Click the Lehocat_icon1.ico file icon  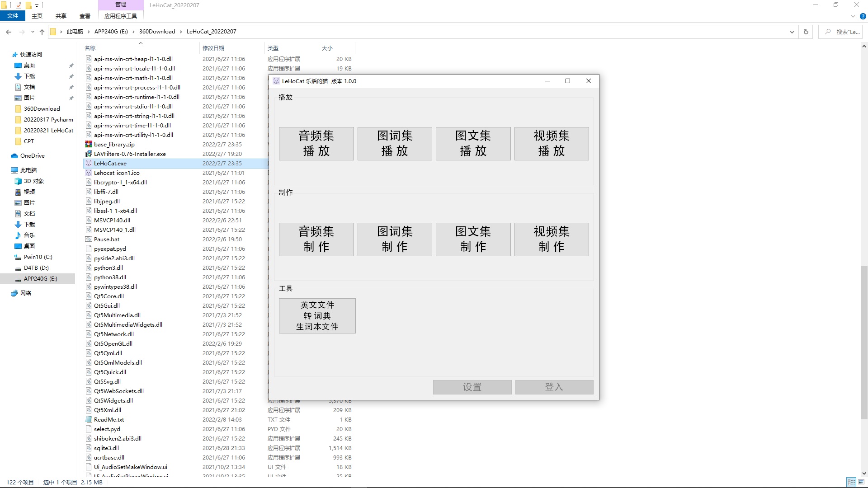pos(89,173)
